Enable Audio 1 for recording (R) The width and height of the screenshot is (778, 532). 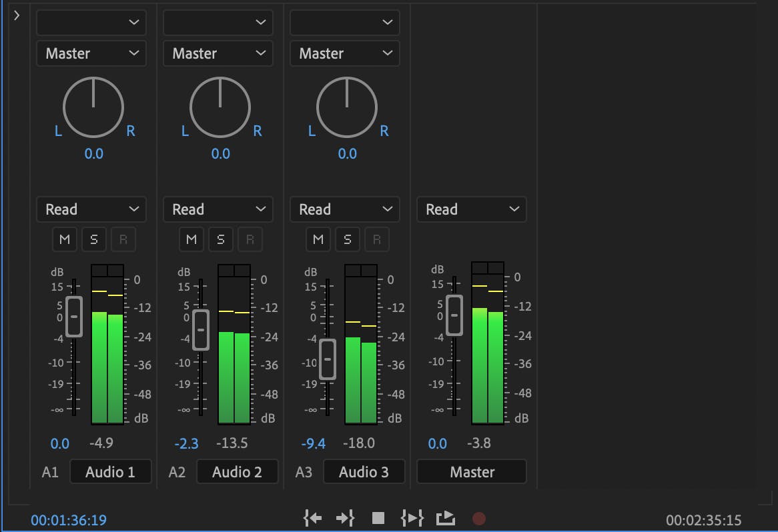pos(123,239)
